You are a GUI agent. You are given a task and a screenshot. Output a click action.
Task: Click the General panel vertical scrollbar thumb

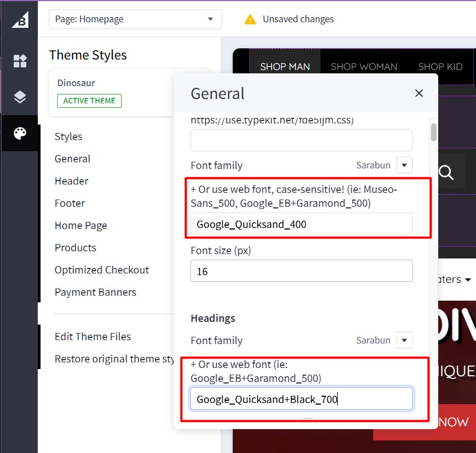[433, 132]
